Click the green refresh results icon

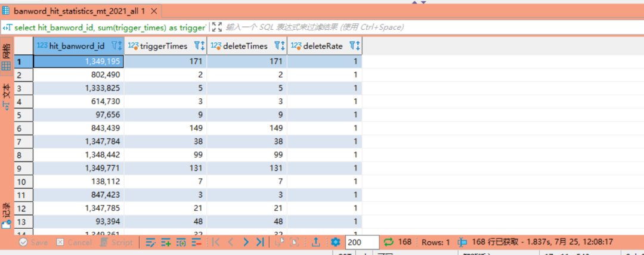389,242
